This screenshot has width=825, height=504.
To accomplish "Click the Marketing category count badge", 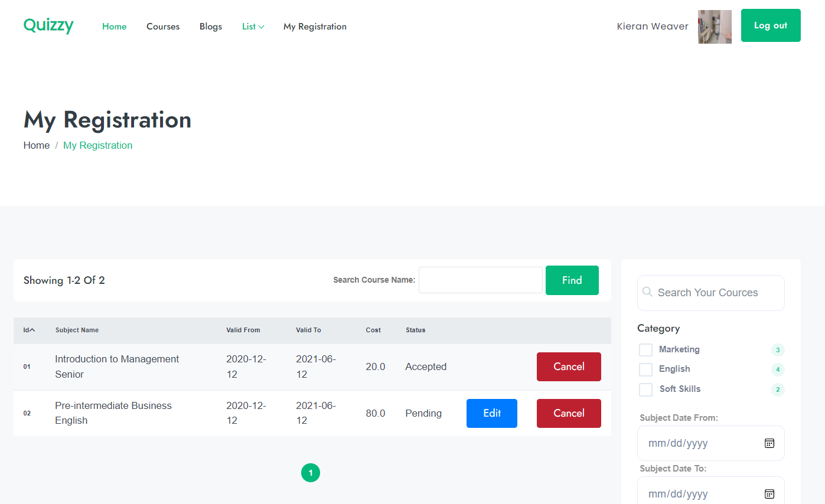I will [778, 349].
